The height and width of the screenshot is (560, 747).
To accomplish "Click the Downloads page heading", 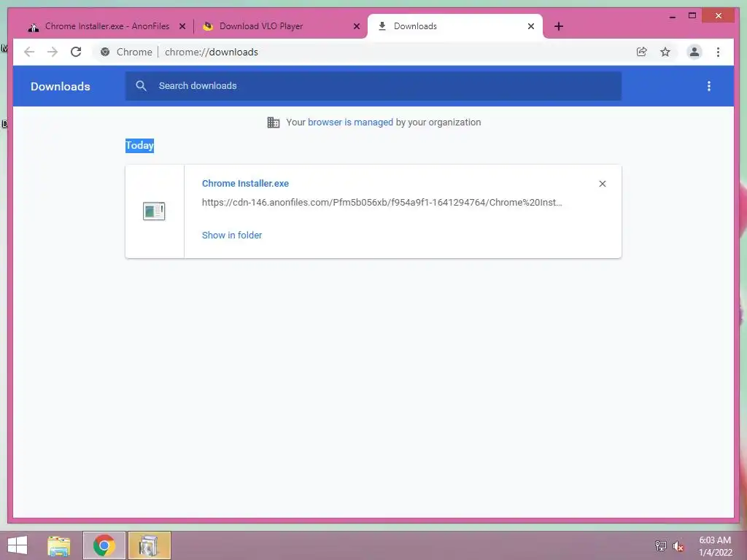I will pyautogui.click(x=60, y=86).
